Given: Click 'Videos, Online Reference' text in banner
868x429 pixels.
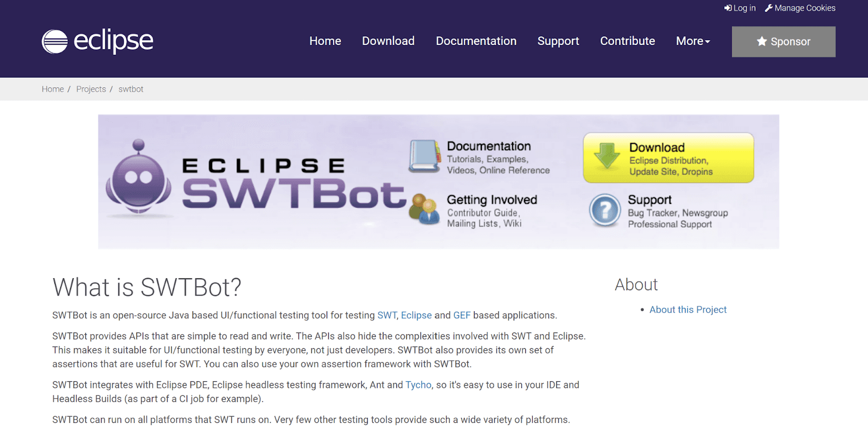Looking at the screenshot, I should pyautogui.click(x=499, y=170).
